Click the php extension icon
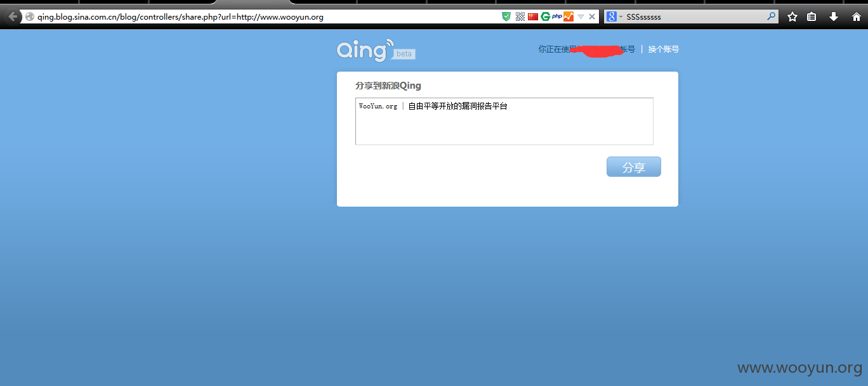 tap(557, 17)
